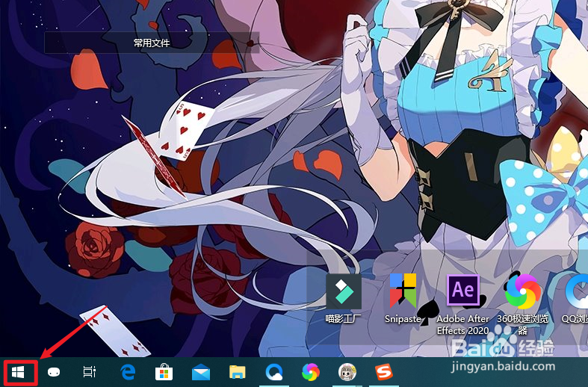Open 360 speed browser in taskbar
The width and height of the screenshot is (588, 387).
pyautogui.click(x=311, y=372)
